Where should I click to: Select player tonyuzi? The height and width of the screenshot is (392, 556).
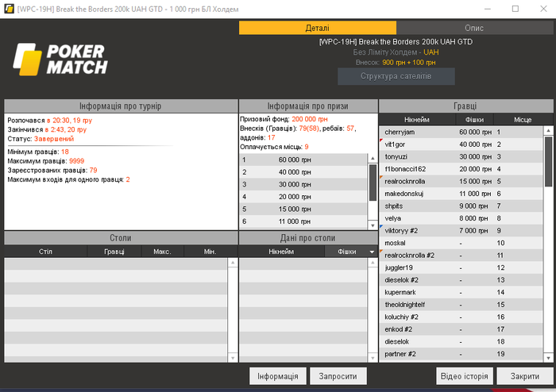pyautogui.click(x=461, y=156)
